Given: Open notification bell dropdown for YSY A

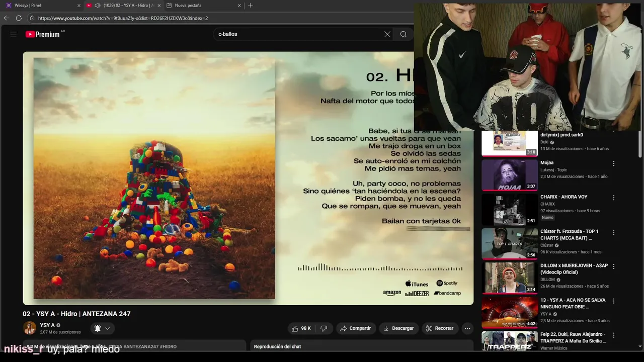Looking at the screenshot, I should click(x=102, y=328).
